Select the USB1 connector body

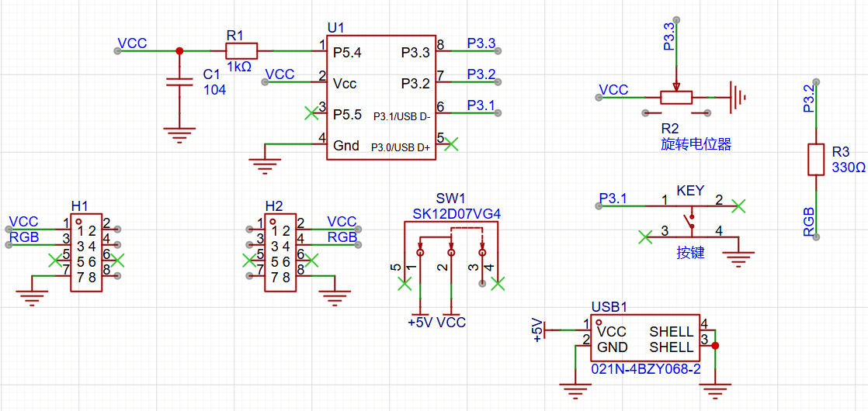point(645,338)
